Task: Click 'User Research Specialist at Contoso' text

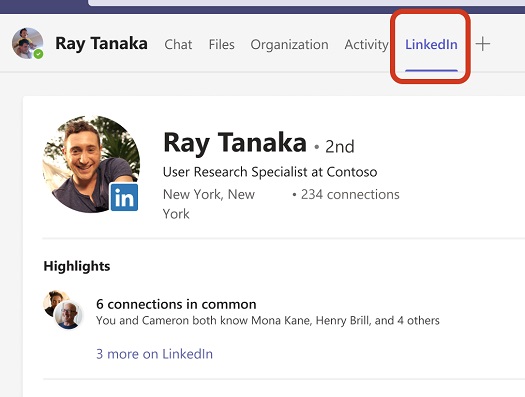Action: (x=270, y=172)
